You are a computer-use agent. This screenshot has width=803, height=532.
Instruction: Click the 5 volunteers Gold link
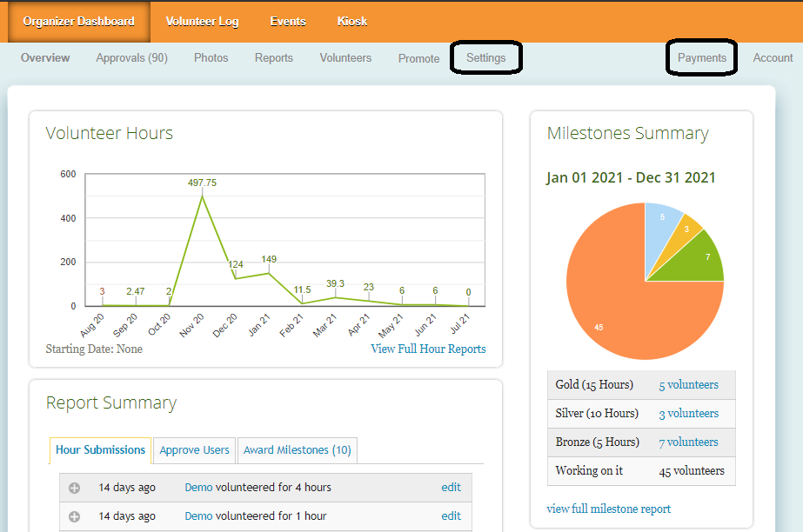[688, 384]
